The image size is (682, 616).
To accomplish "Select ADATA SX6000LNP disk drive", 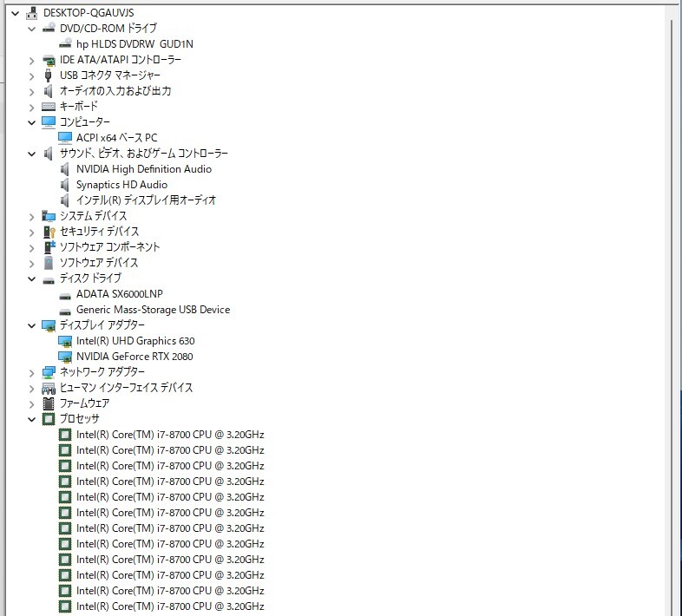I will pos(120,294).
